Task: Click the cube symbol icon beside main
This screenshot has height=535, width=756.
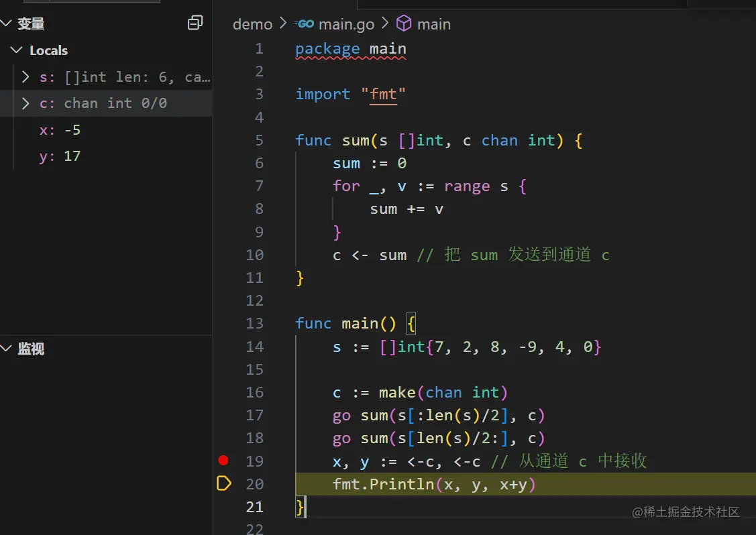Action: [404, 23]
